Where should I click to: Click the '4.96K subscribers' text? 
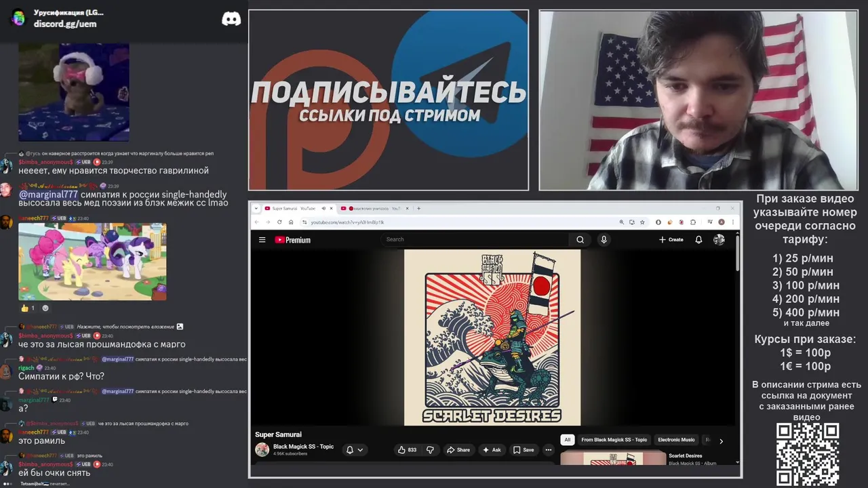click(x=290, y=454)
